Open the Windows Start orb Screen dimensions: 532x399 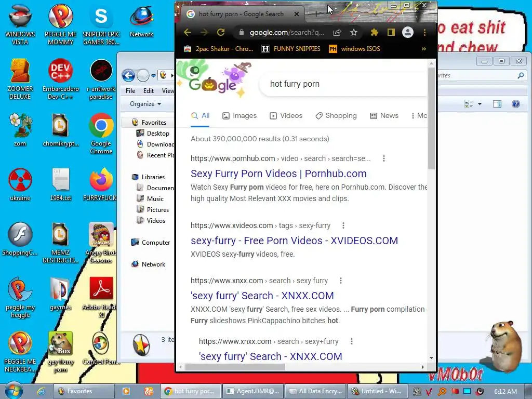tap(14, 391)
